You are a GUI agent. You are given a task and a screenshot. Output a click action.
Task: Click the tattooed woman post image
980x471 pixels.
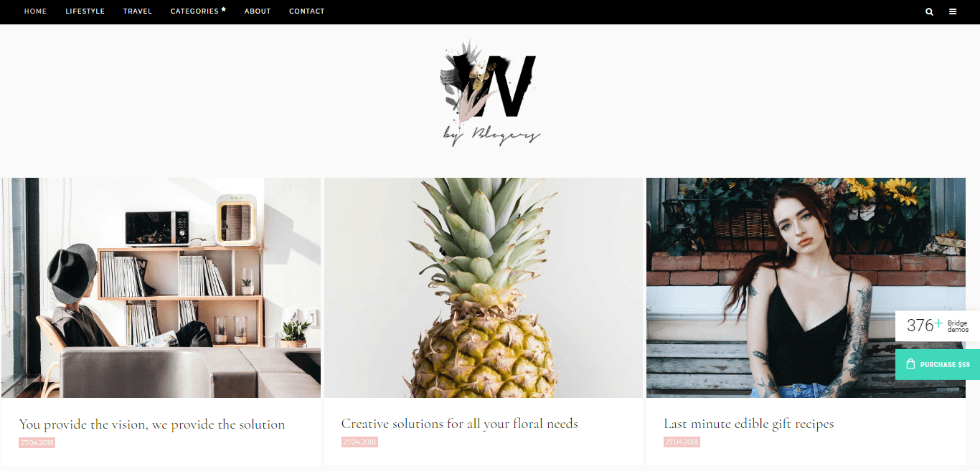(806, 287)
